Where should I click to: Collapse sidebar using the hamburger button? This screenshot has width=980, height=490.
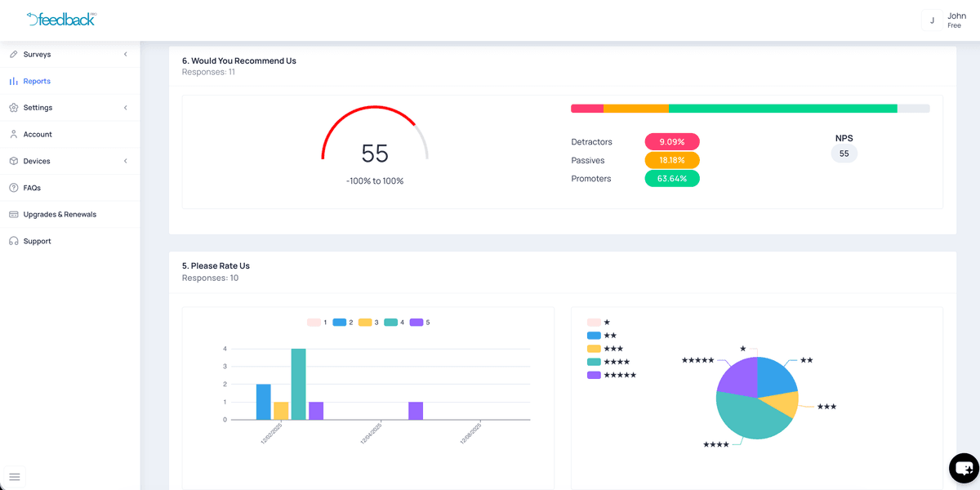pos(14,476)
